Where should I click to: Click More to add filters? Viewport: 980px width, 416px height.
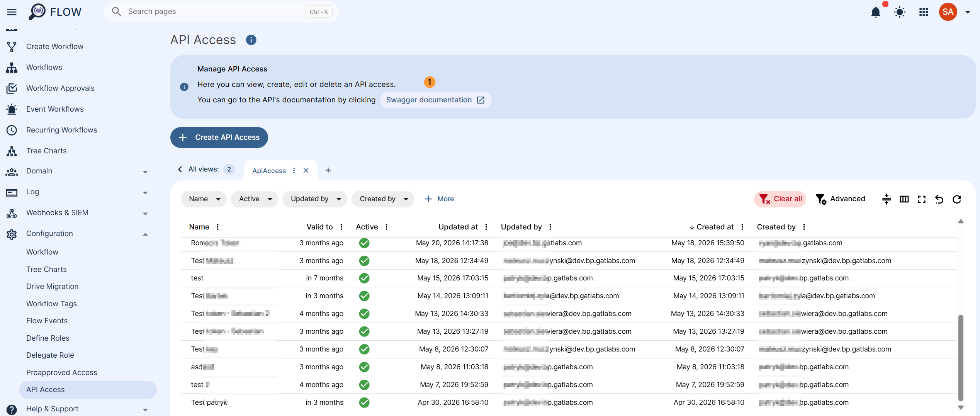click(x=439, y=199)
